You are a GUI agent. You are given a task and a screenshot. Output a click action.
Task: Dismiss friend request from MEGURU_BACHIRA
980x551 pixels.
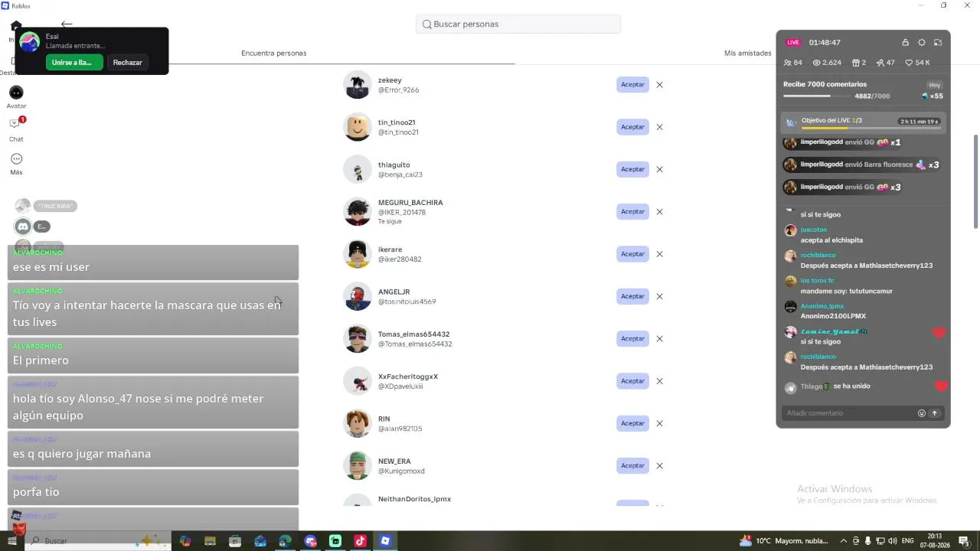click(x=659, y=212)
